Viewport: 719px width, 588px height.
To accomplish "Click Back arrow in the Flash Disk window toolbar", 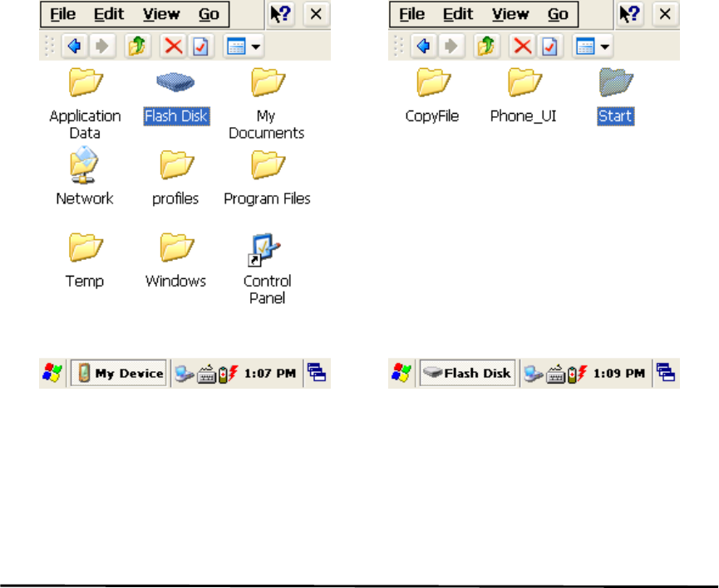I will [423, 46].
